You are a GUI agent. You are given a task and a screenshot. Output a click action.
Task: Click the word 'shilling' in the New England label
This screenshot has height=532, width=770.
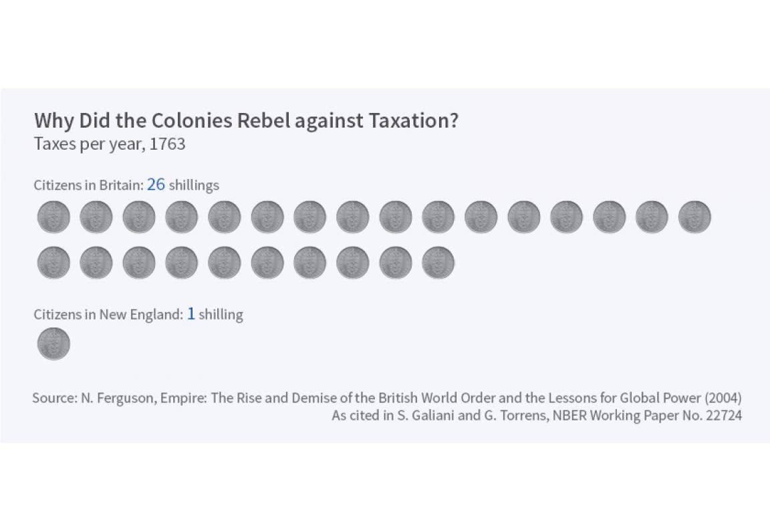[x=221, y=314]
